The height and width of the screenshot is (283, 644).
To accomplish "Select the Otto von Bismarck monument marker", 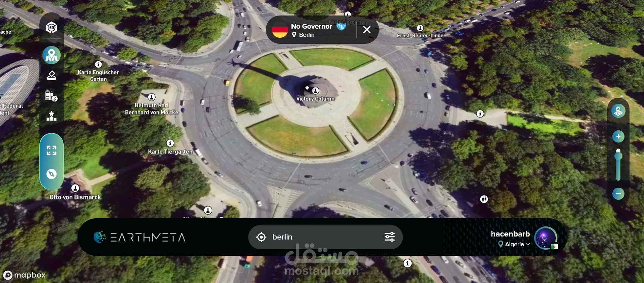I will pyautogui.click(x=75, y=188).
